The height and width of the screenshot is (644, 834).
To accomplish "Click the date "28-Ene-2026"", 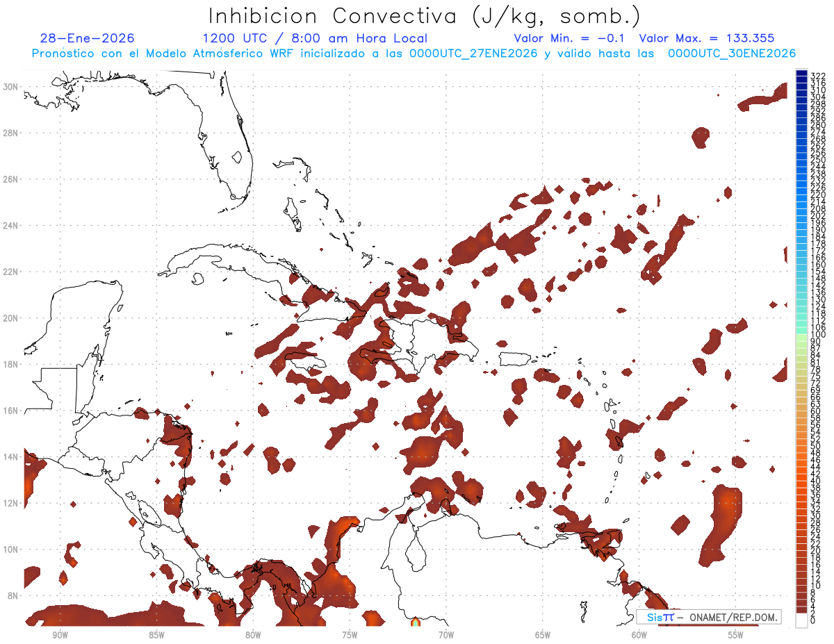I will coord(88,38).
